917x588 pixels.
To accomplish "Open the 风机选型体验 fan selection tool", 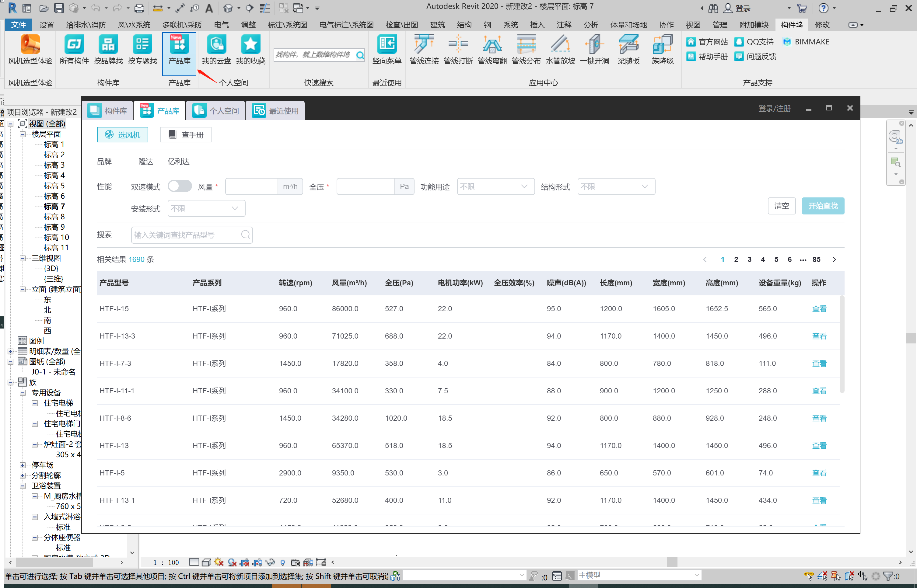I will (30, 50).
